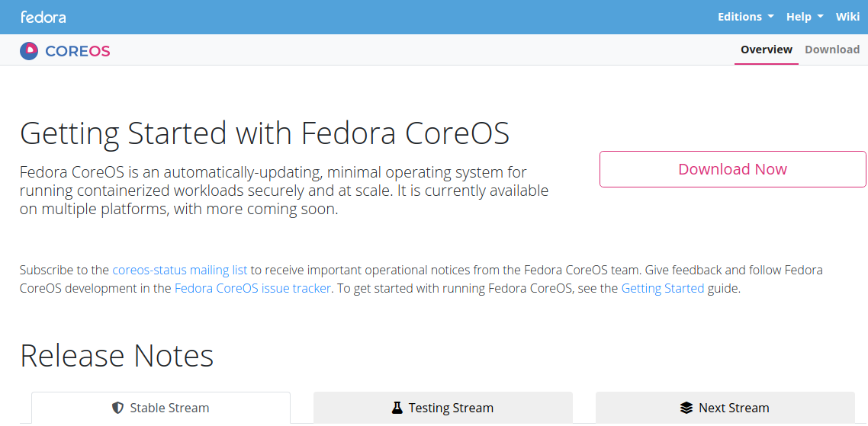Screen dimensions: 868x426
Task: Click the flask icon on Testing Stream
Action: [x=397, y=408]
